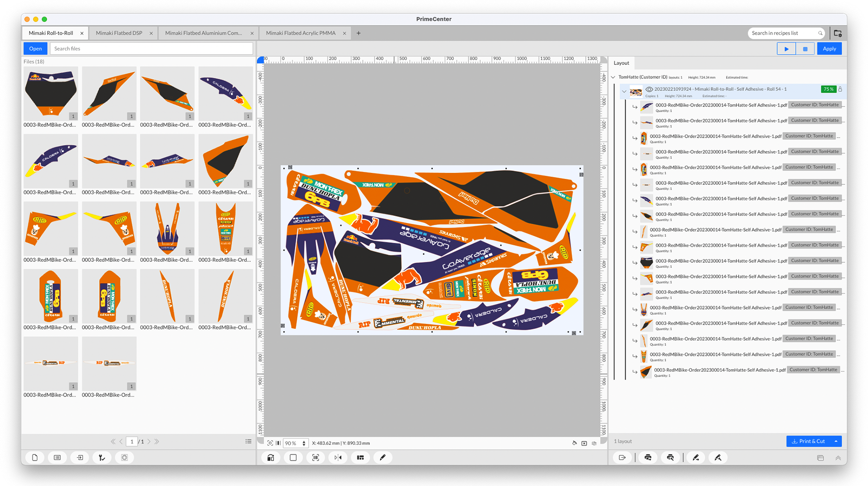Click the mirror/flip icon below the canvas

[x=338, y=457]
